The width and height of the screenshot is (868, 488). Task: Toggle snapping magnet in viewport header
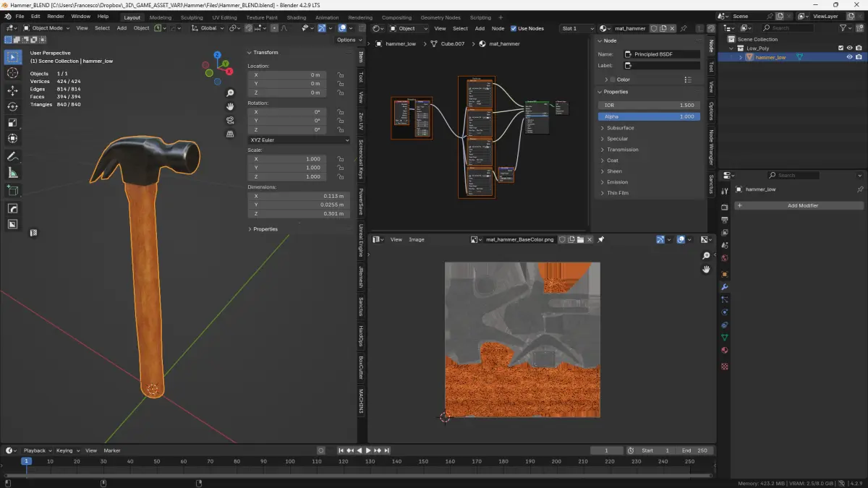click(248, 28)
